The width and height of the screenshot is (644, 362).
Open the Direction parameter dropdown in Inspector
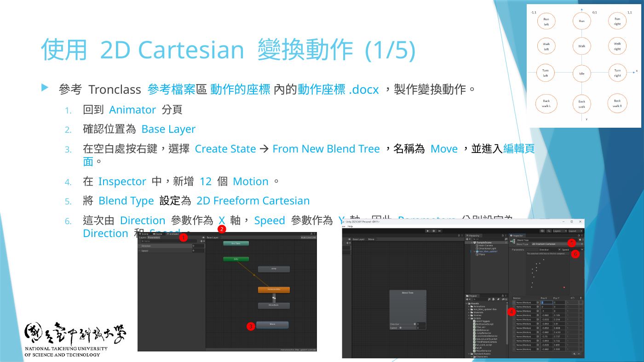(x=549, y=249)
